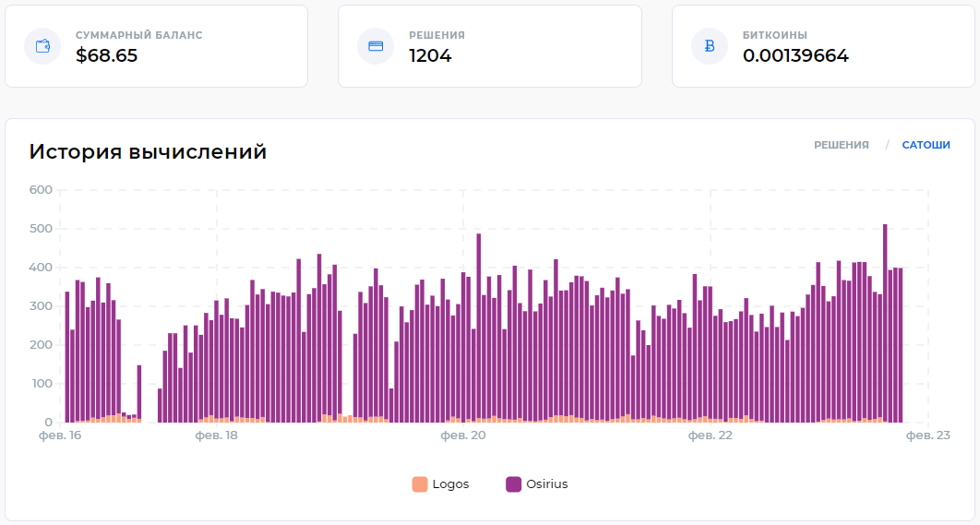Click the tallest bar in the chart
The image size is (980, 525).
pos(885,323)
